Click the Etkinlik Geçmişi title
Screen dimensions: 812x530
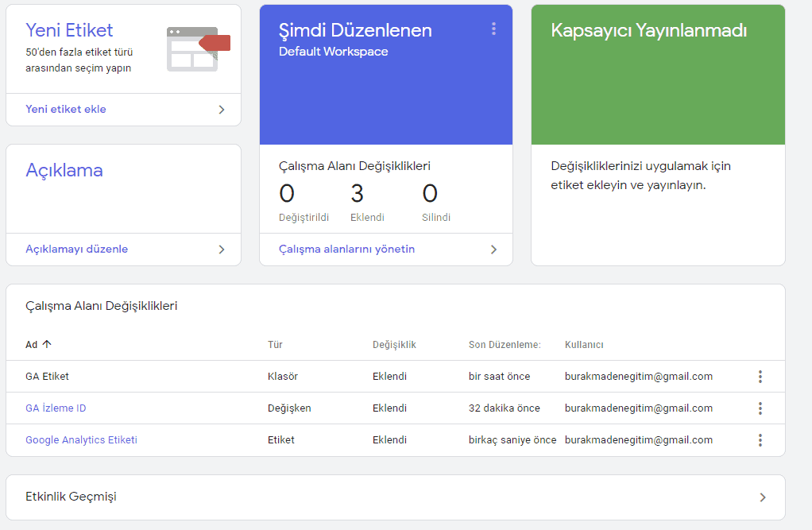(x=71, y=497)
